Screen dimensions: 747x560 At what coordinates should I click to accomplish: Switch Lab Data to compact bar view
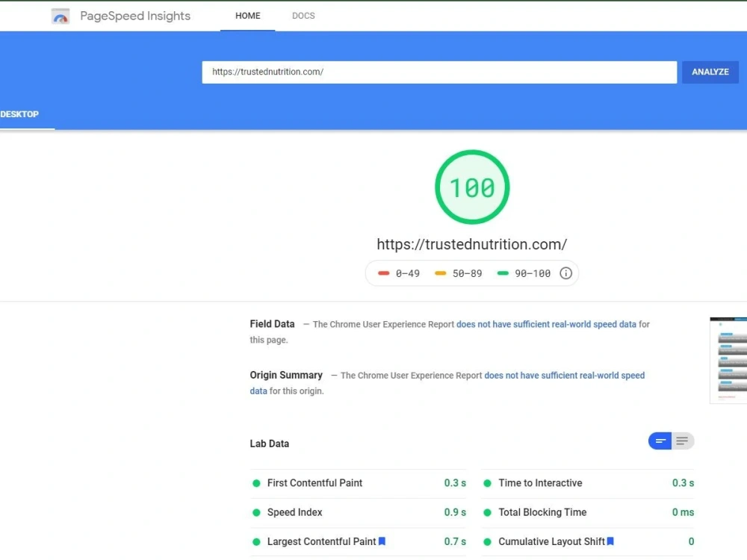660,441
